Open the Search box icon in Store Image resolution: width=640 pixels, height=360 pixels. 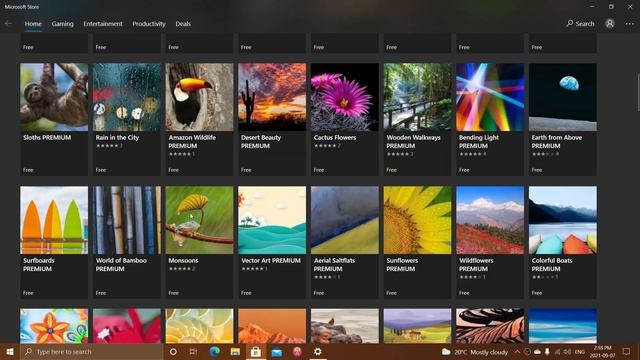pyautogui.click(x=580, y=24)
